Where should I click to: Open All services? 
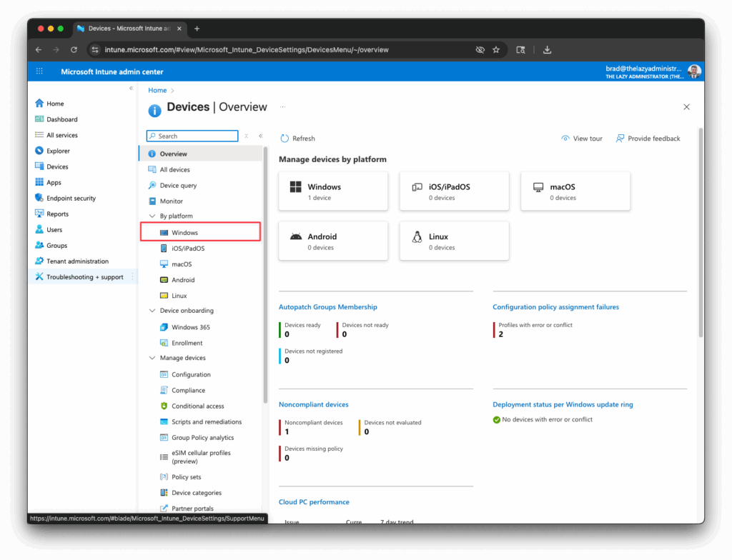[61, 135]
